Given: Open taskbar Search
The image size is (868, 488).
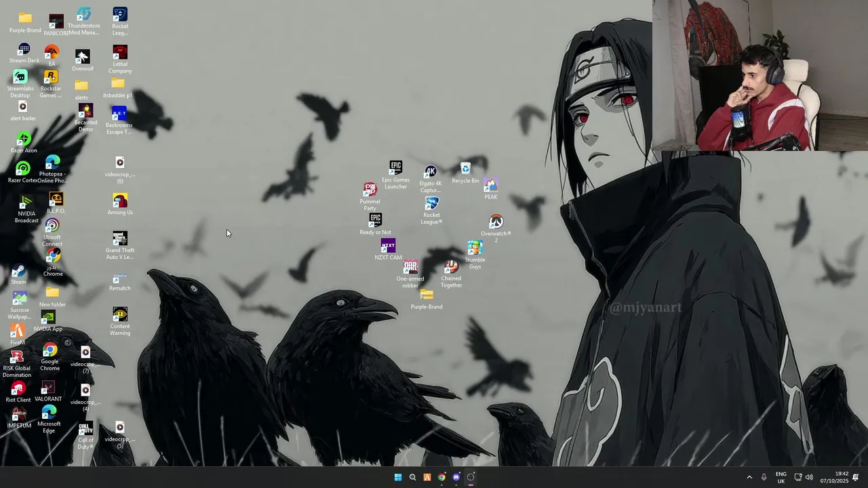Looking at the screenshot, I should point(412,477).
